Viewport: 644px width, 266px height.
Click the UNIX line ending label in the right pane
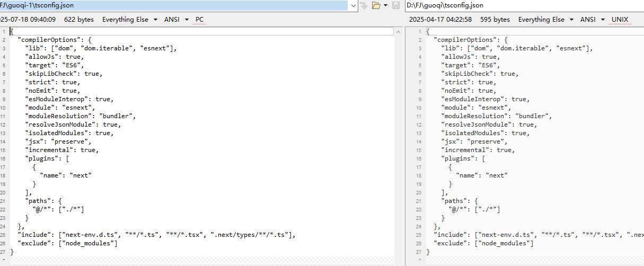[620, 20]
